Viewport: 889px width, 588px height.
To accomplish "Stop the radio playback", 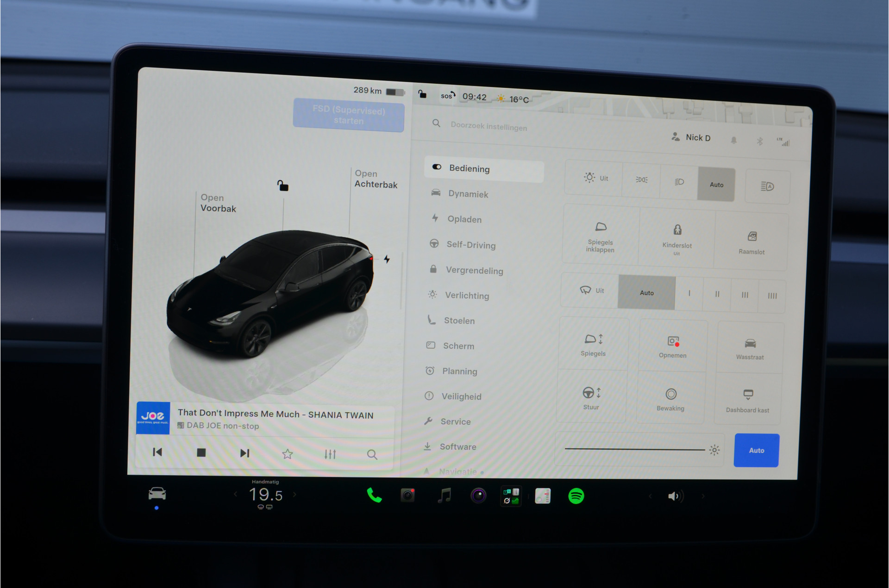I will [201, 452].
